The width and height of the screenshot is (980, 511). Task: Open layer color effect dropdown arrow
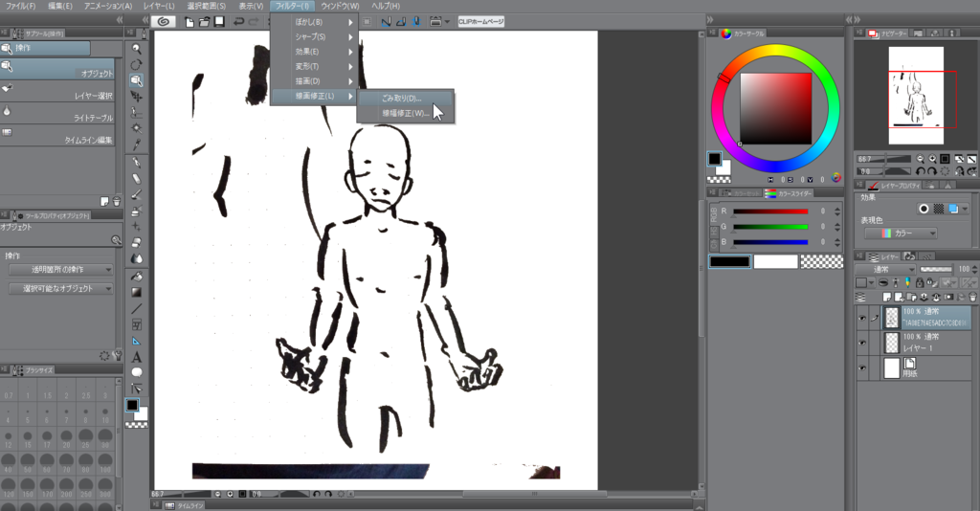[966, 209]
